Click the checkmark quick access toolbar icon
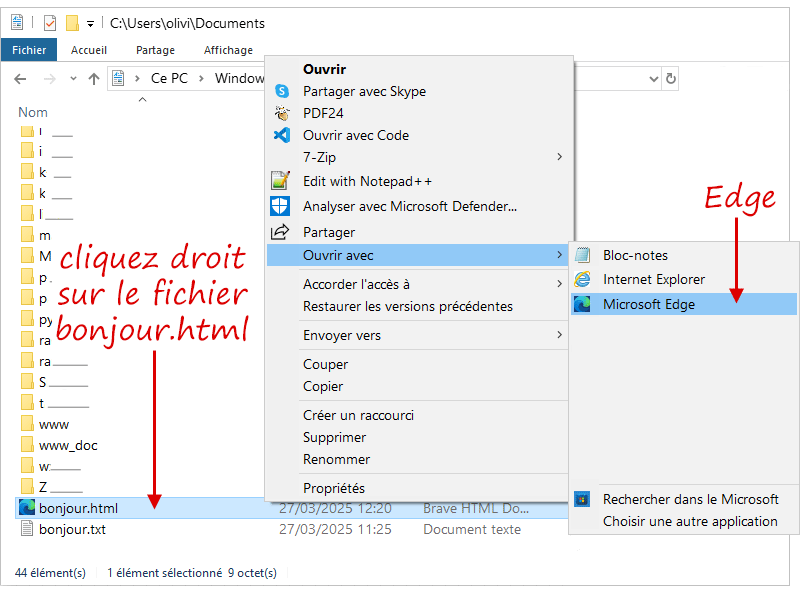 tap(50, 23)
